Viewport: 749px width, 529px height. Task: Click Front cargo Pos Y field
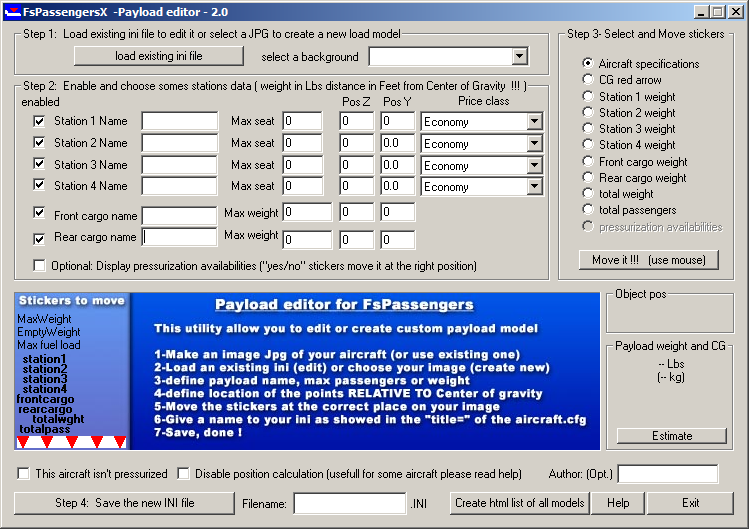(x=397, y=212)
